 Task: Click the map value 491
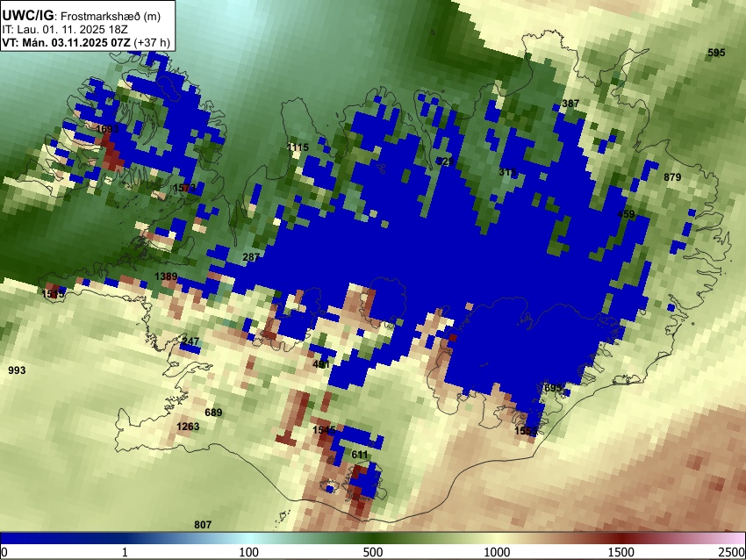click(321, 364)
